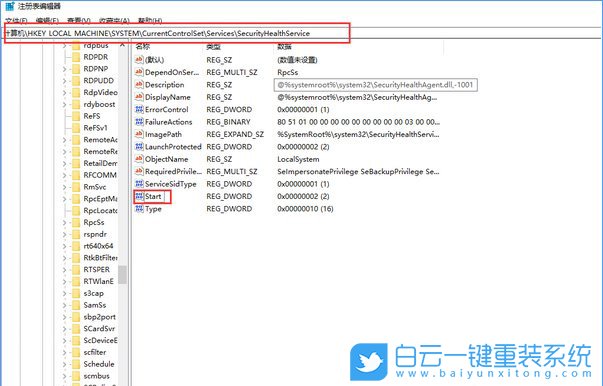Open the 查看(V) View menu

click(x=78, y=20)
